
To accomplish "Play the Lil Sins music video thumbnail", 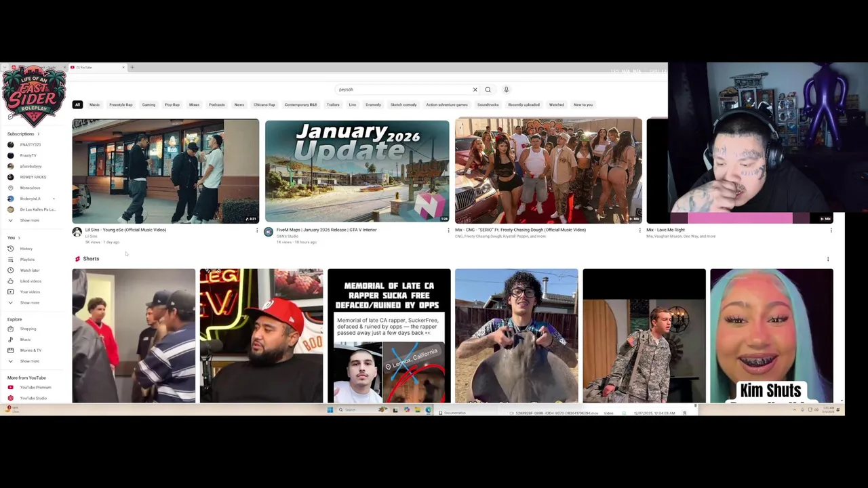I will coord(165,171).
